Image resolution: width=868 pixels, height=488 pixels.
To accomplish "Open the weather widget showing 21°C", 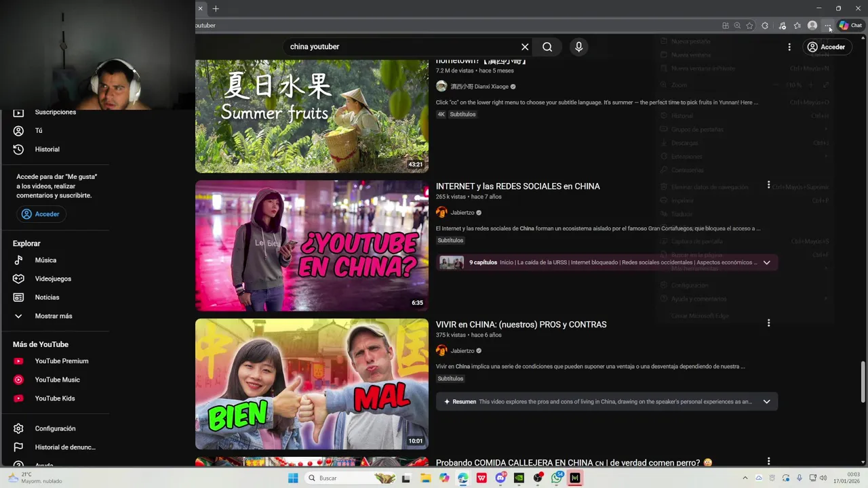I will click(x=35, y=478).
